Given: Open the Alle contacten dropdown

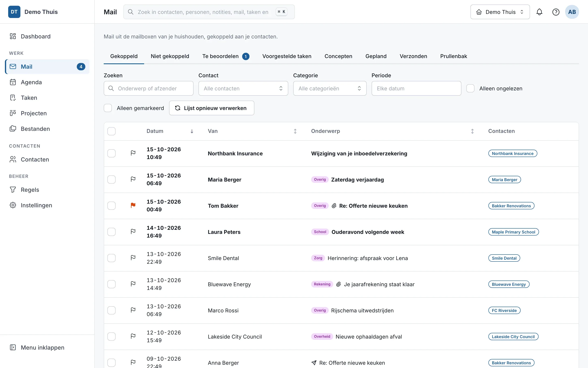Looking at the screenshot, I should [243, 88].
